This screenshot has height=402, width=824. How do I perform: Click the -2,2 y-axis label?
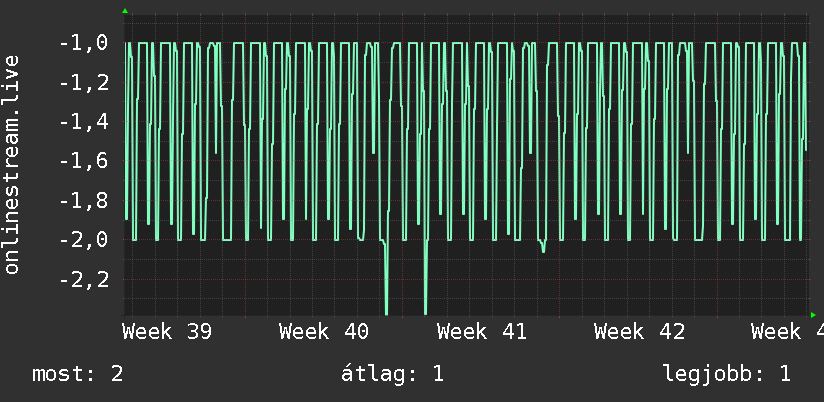click(84, 280)
